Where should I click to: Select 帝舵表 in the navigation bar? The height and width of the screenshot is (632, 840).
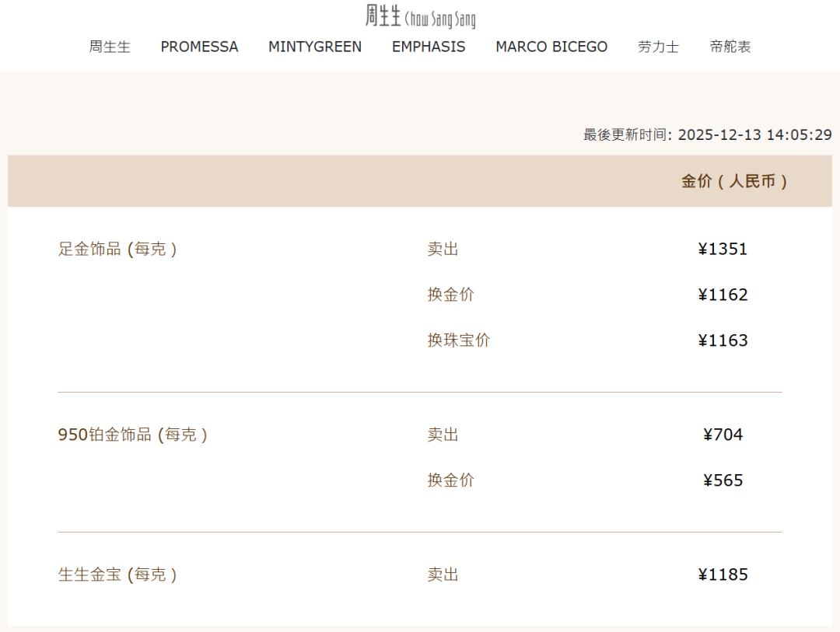(730, 47)
